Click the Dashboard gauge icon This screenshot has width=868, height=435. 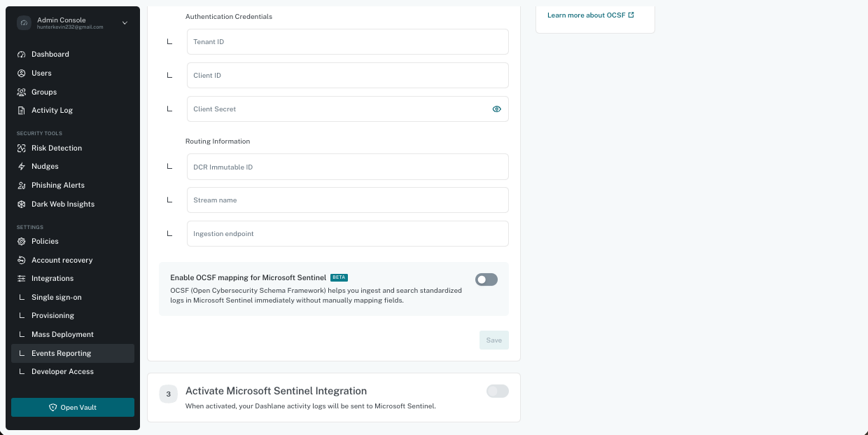pos(22,54)
